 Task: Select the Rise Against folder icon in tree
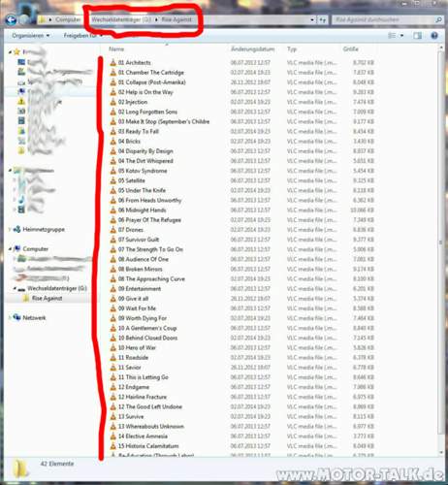(26, 298)
